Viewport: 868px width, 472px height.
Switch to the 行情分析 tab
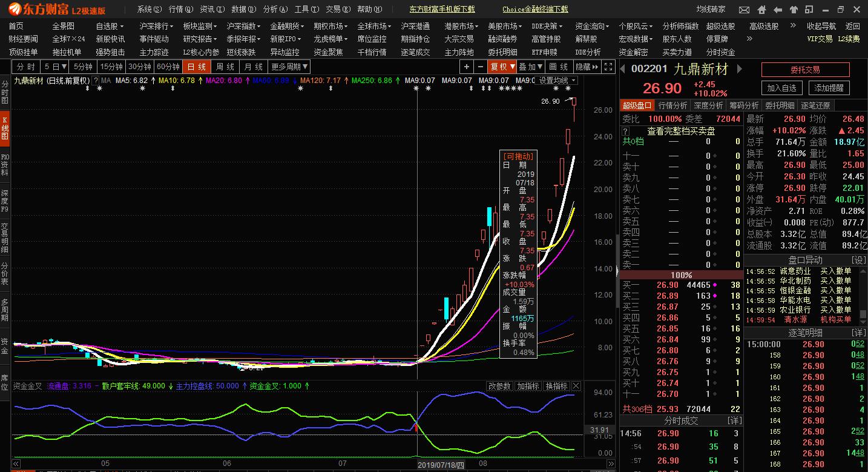tap(673, 105)
